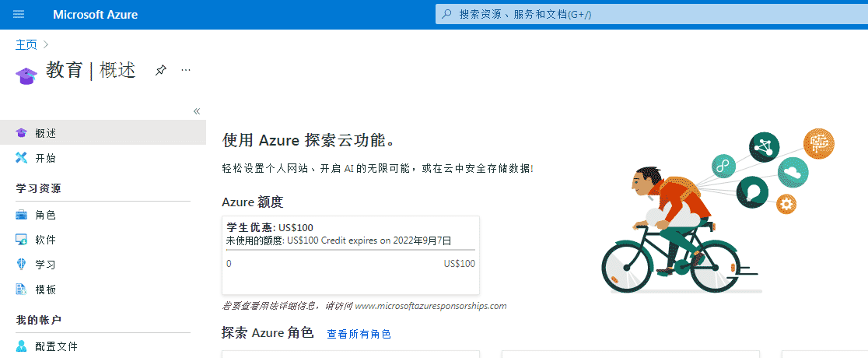Click the infinity symbol bubble
This screenshot has height=358, width=868.
723,166
